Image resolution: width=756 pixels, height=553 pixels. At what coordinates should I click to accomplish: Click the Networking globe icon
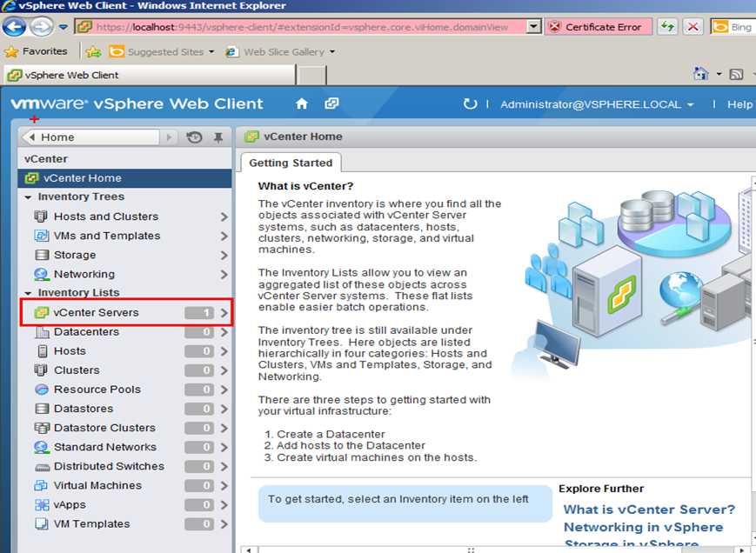42,274
